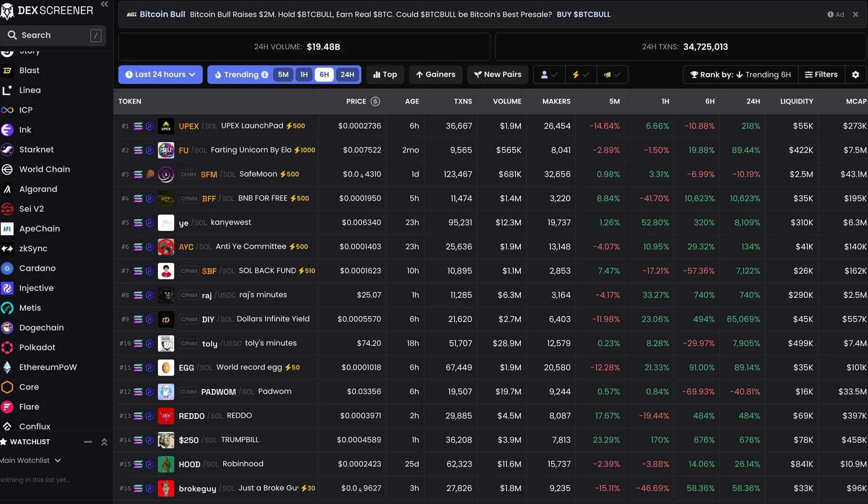The height and width of the screenshot is (504, 868).
Task: Click the Injective chain icon
Action: pyautogui.click(x=7, y=288)
